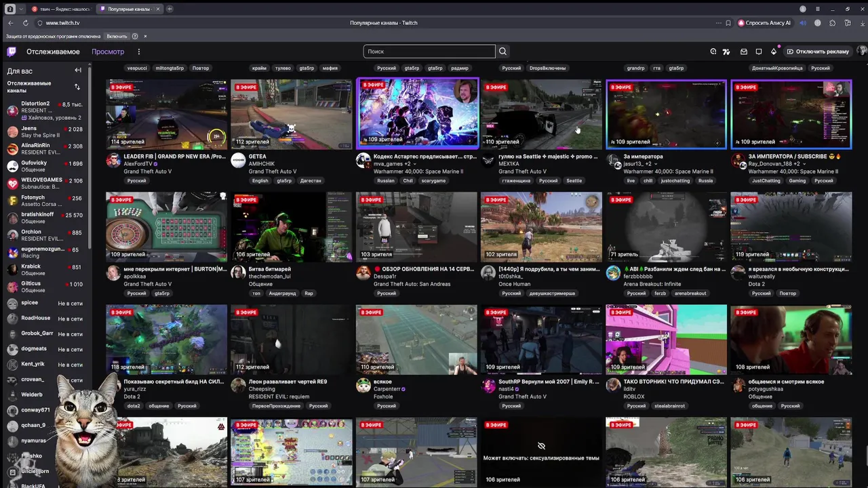Open the Cheepsing channel avatar
Image resolution: width=868 pixels, height=488 pixels.
(238, 385)
